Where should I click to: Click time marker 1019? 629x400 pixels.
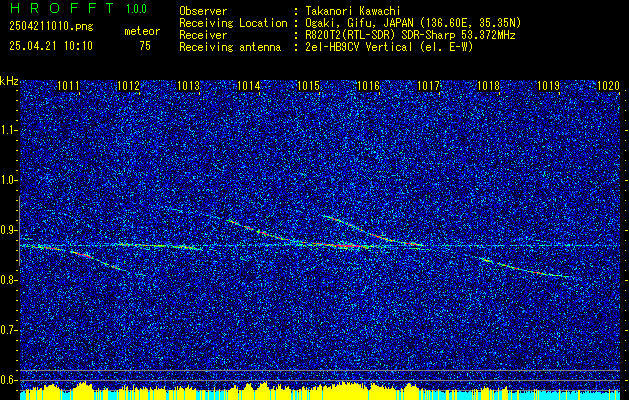pos(548,85)
